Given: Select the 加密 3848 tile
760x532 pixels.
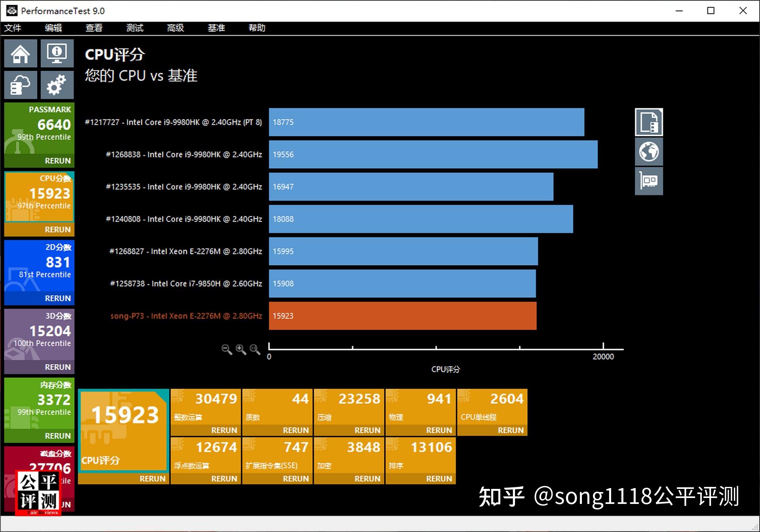Looking at the screenshot, I should pos(349,455).
